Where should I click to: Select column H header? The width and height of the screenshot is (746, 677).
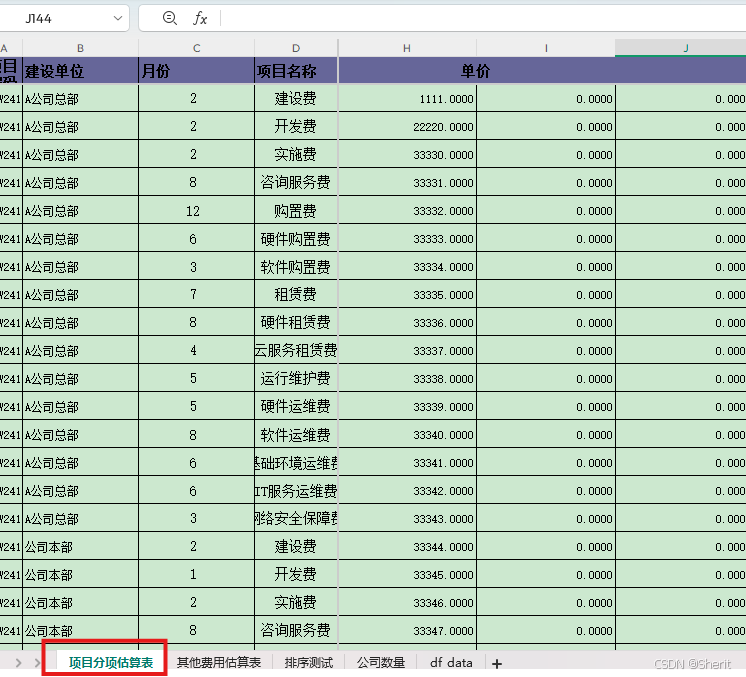pyautogui.click(x=407, y=48)
